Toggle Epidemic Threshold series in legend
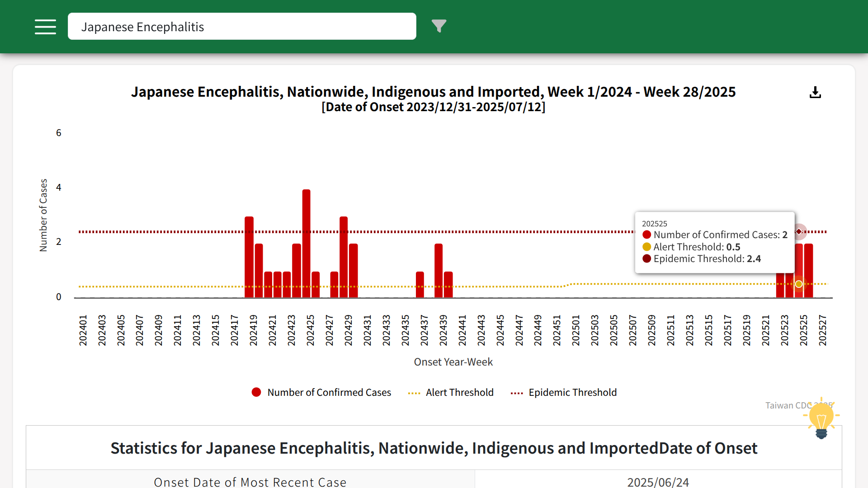 [x=572, y=392]
